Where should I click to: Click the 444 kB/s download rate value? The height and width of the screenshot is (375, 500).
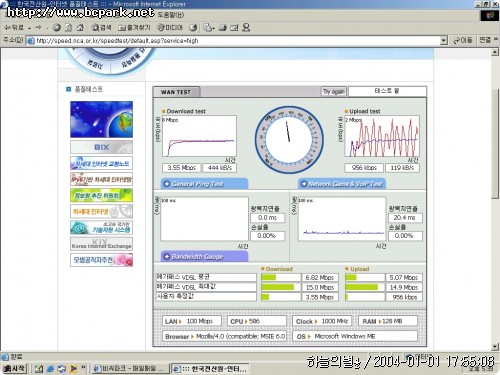pyautogui.click(x=220, y=168)
